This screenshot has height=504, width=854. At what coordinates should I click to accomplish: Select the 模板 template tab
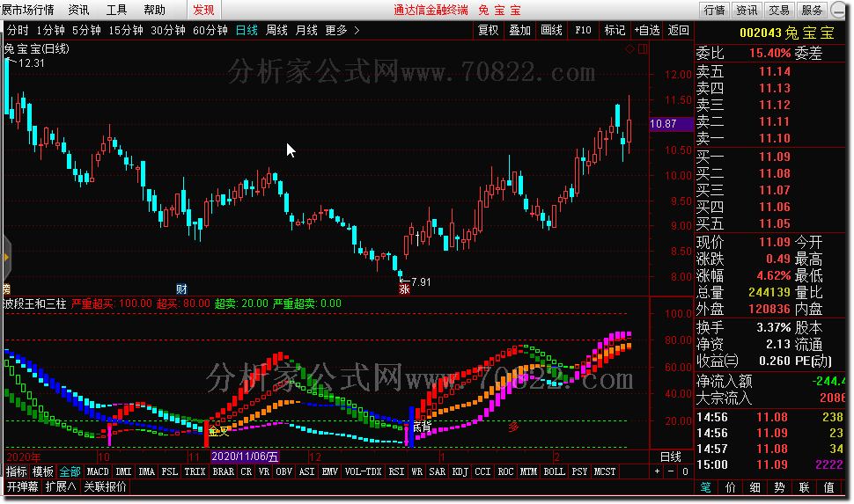[x=42, y=471]
